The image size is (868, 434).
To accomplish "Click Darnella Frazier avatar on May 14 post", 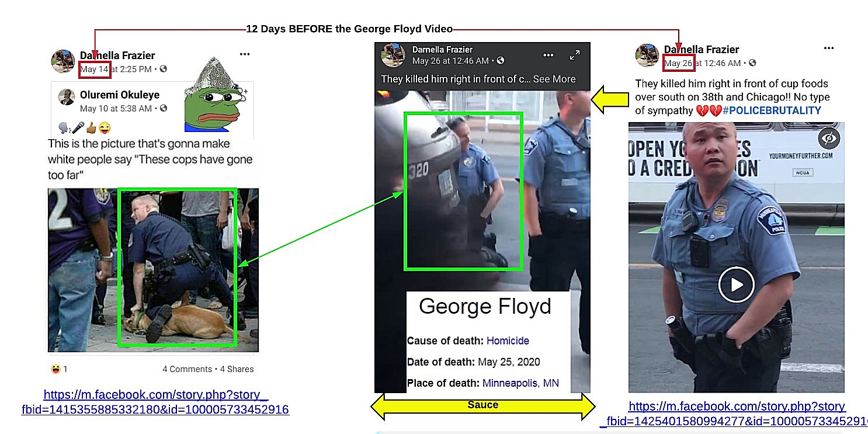I will (x=63, y=61).
